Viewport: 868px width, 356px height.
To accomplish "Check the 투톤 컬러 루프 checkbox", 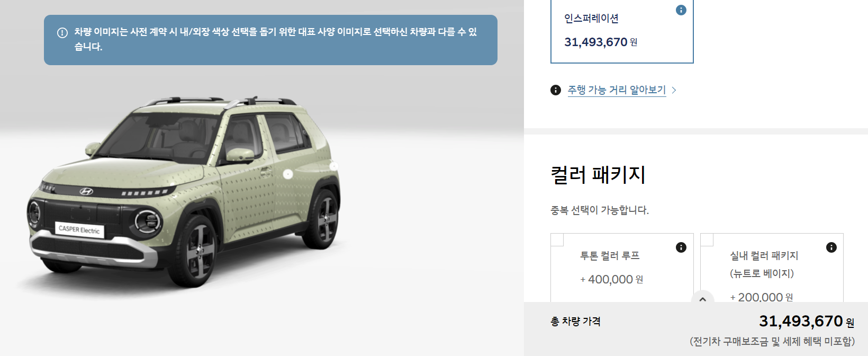I will pyautogui.click(x=557, y=240).
